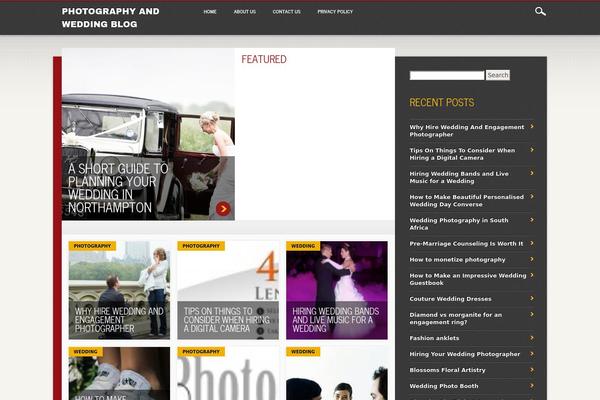The height and width of the screenshot is (400, 600).
Task: Open Wedding Photo Booth link
Action: pyautogui.click(x=443, y=386)
